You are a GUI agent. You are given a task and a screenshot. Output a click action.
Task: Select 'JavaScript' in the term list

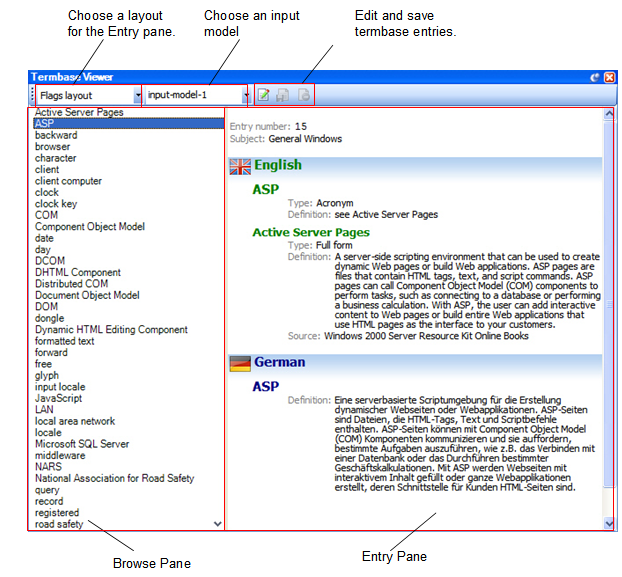pos(58,399)
